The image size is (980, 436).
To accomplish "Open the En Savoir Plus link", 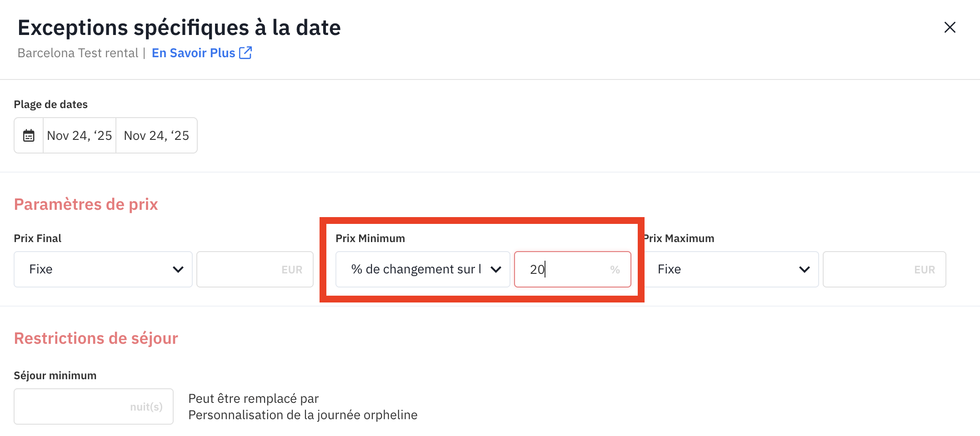I will click(193, 53).
